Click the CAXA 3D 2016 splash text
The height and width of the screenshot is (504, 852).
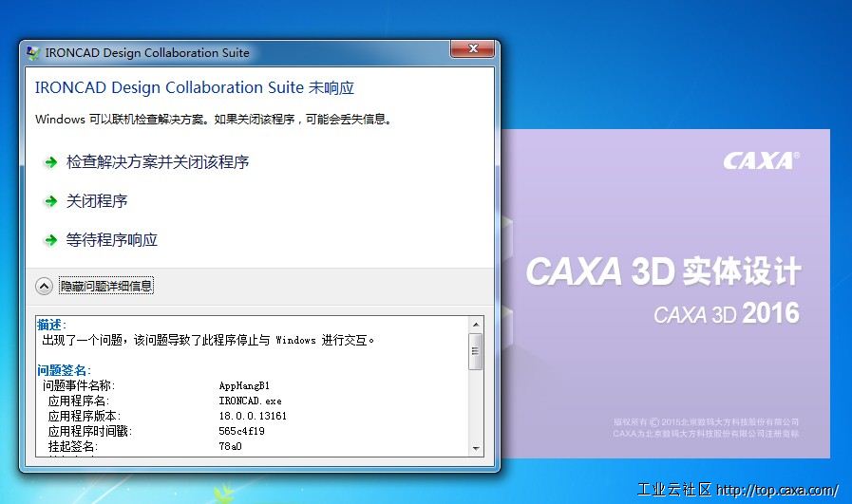[x=727, y=313]
